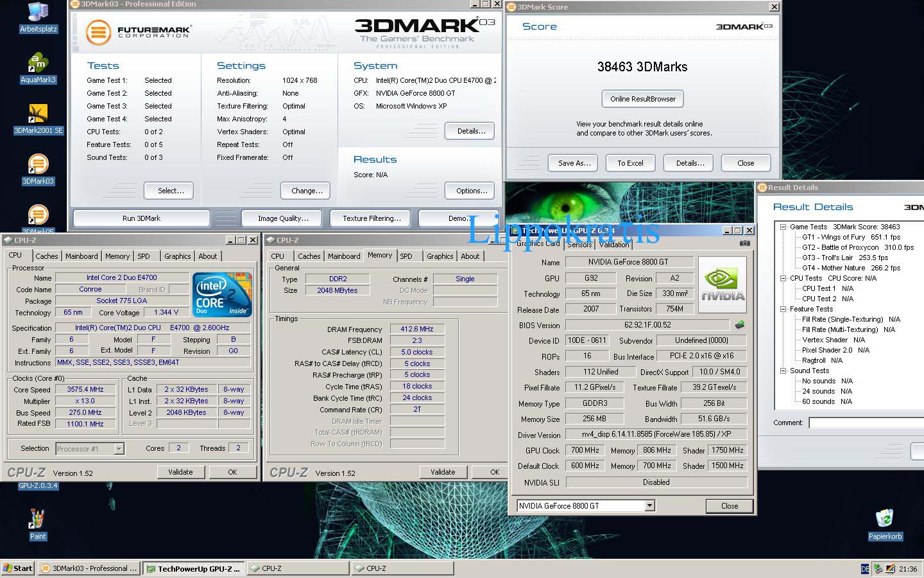
Task: Select Pixel Shader 2.0 result row
Action: click(x=835, y=350)
